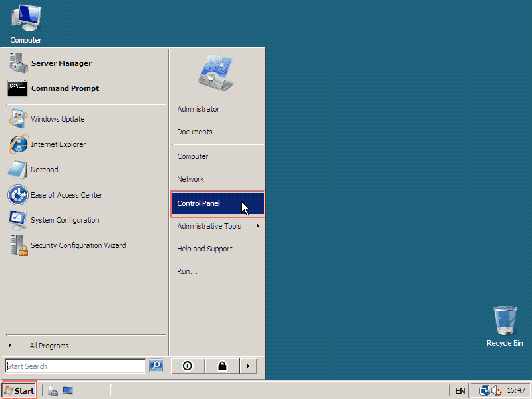Open Windows Update
This screenshot has height=399, width=532.
57,119
